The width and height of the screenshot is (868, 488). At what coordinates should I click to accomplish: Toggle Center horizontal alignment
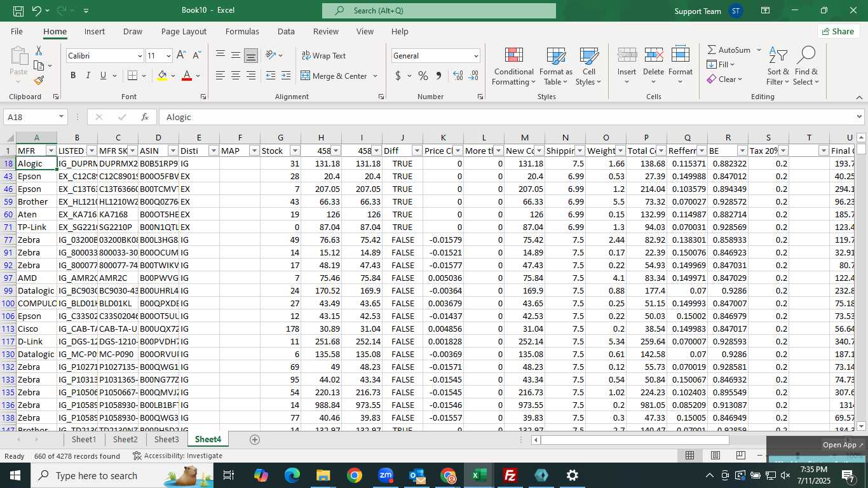(x=235, y=76)
